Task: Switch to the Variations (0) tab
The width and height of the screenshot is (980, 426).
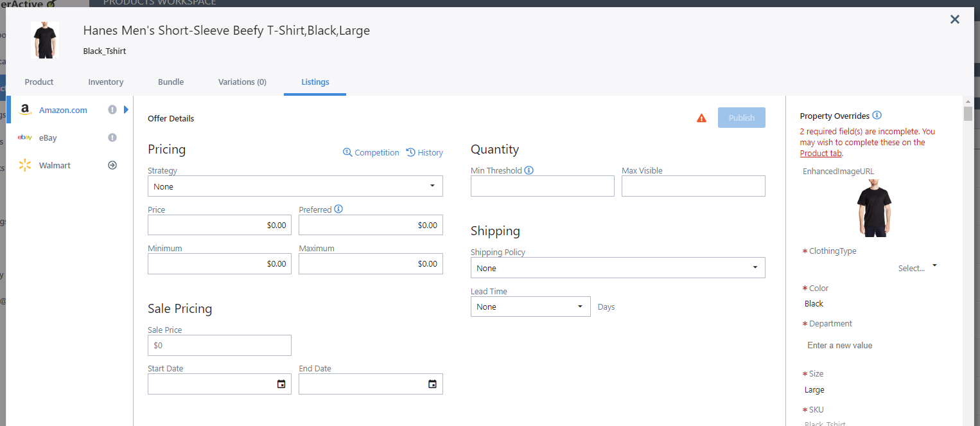Action: pyautogui.click(x=243, y=82)
